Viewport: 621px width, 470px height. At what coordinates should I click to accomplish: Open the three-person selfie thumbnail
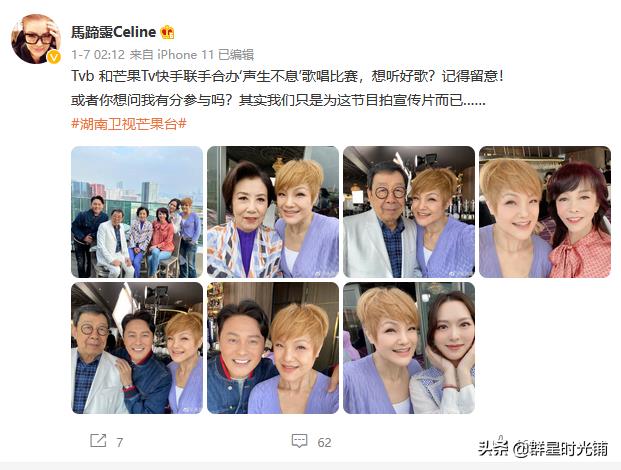coord(137,348)
